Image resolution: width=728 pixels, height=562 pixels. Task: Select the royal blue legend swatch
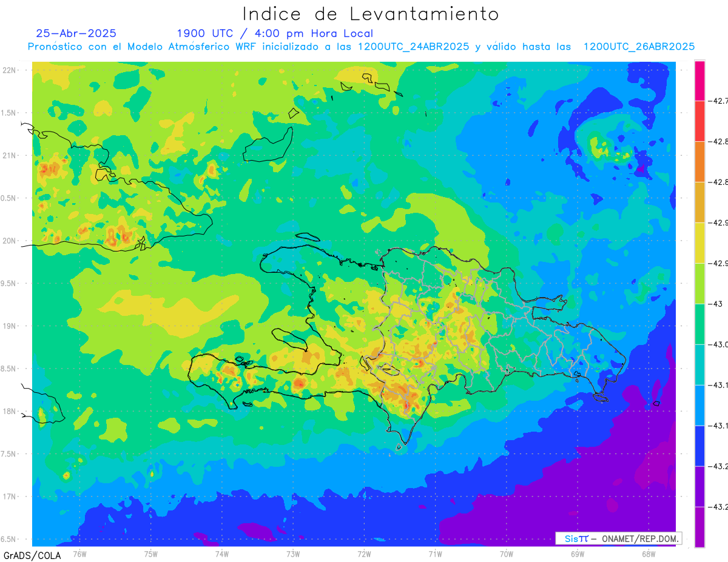[x=699, y=446]
